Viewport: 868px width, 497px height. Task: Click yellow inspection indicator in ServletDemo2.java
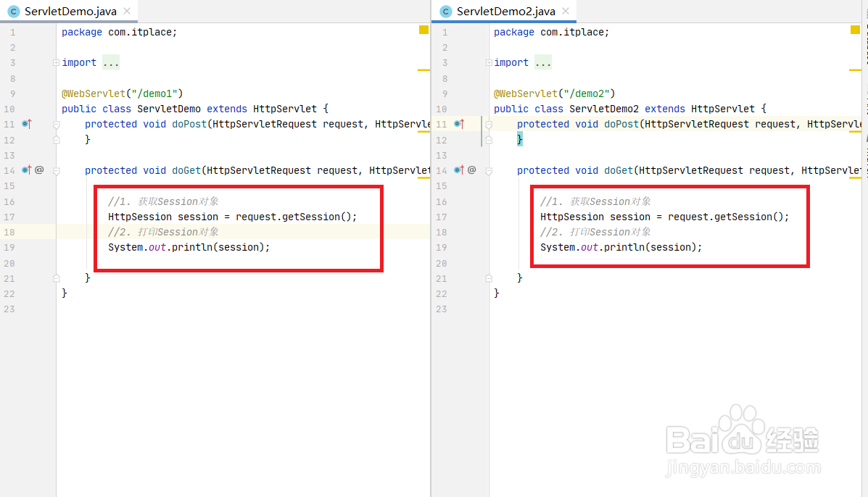coord(855,30)
